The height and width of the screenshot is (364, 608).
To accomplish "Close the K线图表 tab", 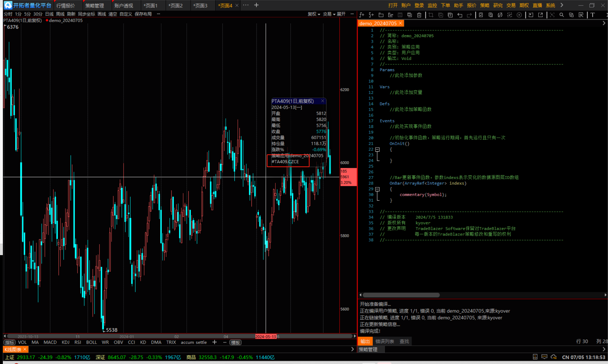I will [x=25, y=349].
